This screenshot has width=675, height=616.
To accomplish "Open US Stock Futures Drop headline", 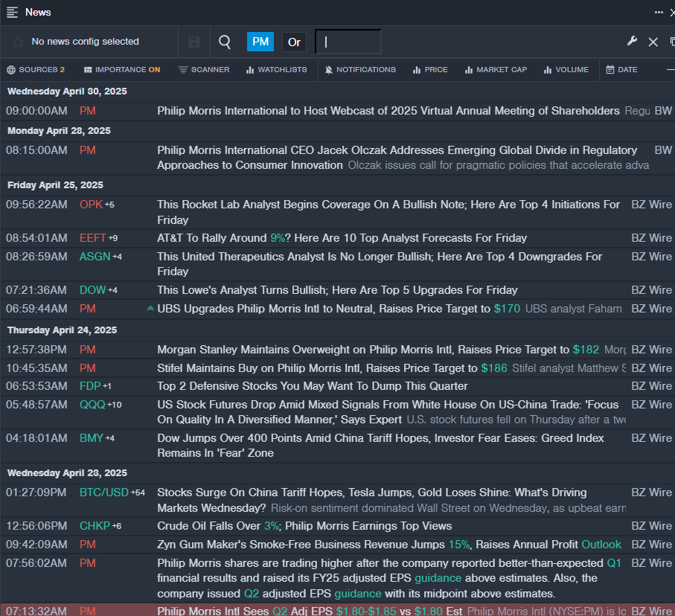I will tap(388, 412).
